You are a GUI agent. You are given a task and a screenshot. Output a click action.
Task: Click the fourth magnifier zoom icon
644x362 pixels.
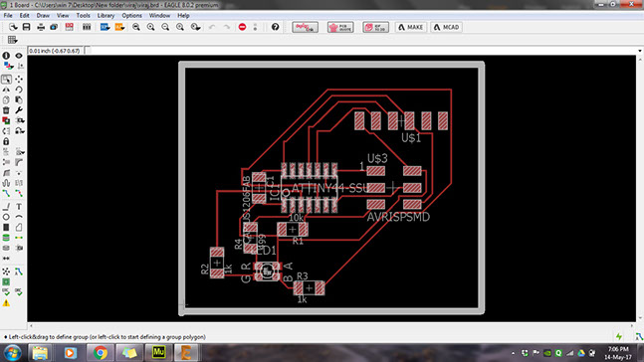point(180,27)
